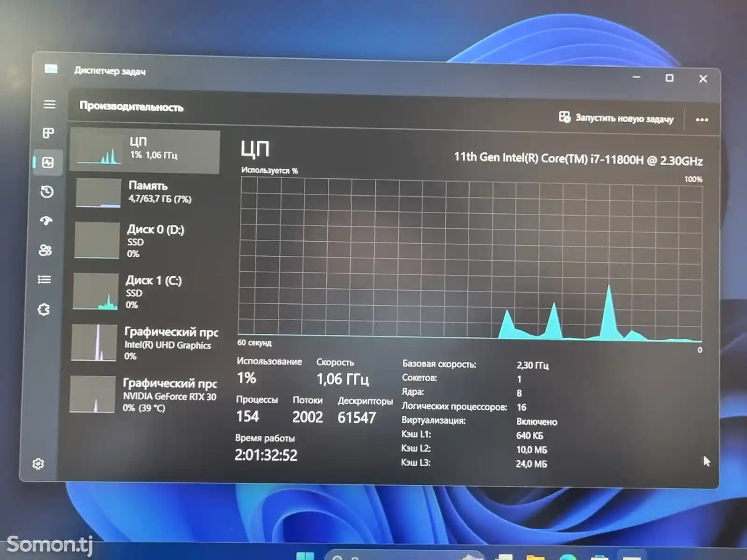The width and height of the screenshot is (747, 560).
Task: Click the CPU usage graph area
Action: [x=470, y=260]
